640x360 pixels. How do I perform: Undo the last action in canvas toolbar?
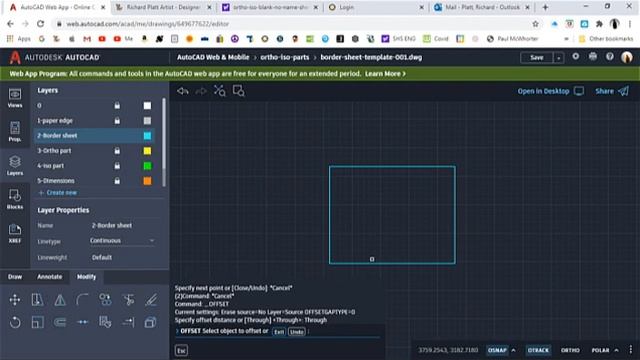pyautogui.click(x=183, y=91)
